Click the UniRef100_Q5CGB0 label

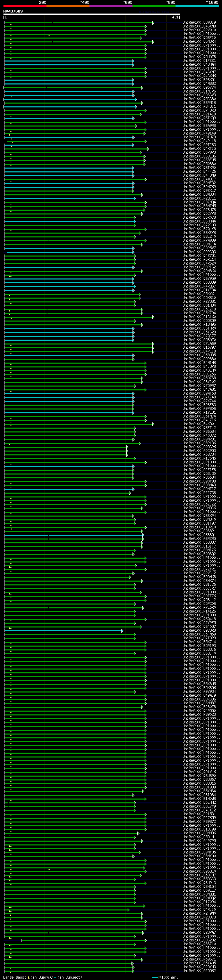pos(199,99)
